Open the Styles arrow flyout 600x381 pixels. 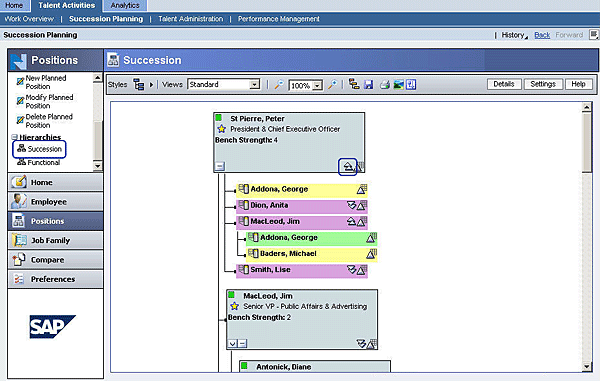151,85
